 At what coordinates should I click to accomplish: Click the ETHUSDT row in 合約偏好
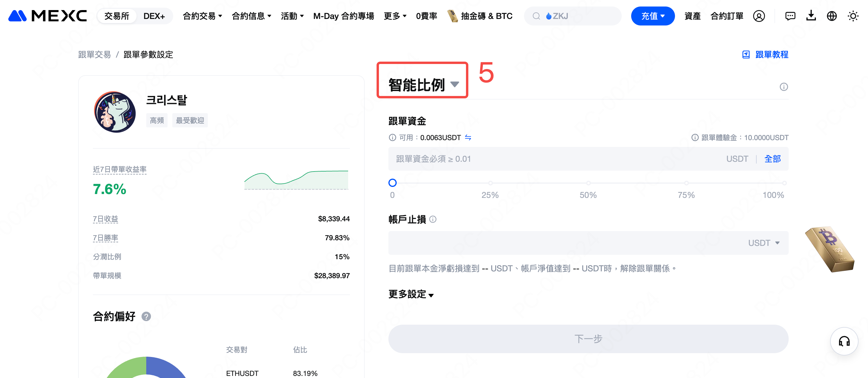pos(271,373)
